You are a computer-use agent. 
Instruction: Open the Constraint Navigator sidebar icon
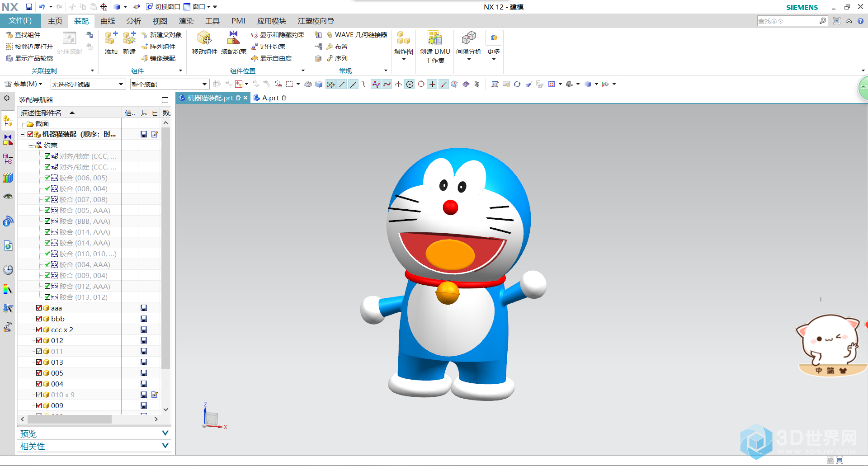[8, 140]
